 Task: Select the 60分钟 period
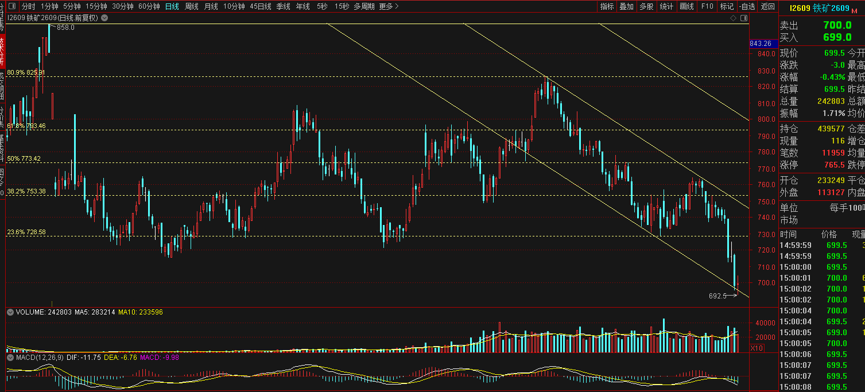[x=149, y=7]
